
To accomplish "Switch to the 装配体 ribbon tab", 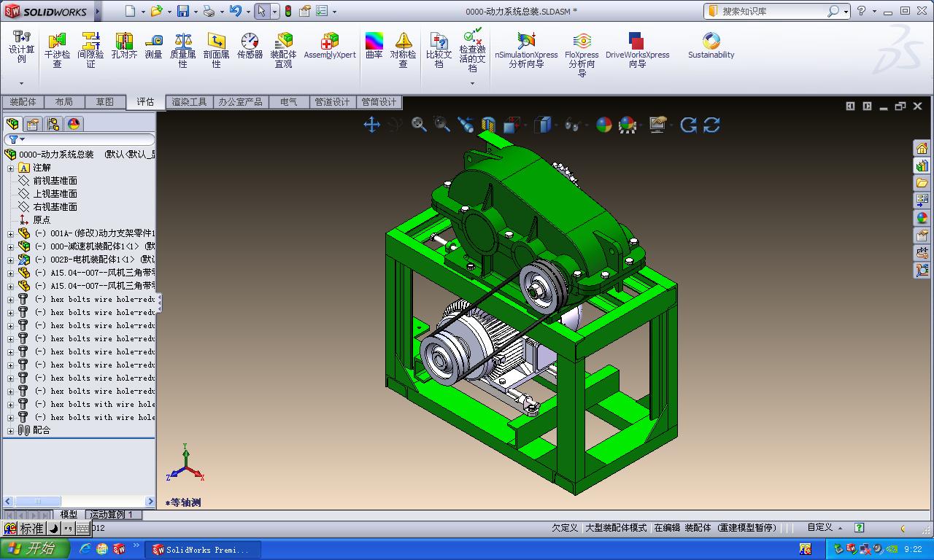I will 23,102.
